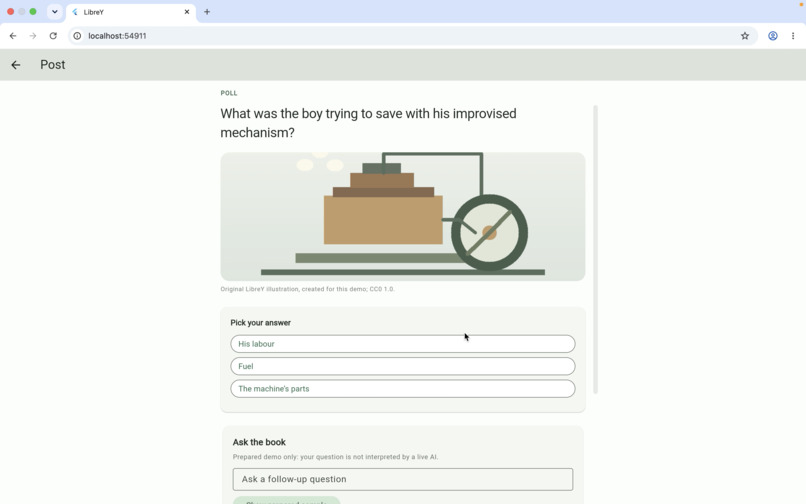Click the browser forward arrow
This screenshot has width=806, height=504.
[33, 36]
